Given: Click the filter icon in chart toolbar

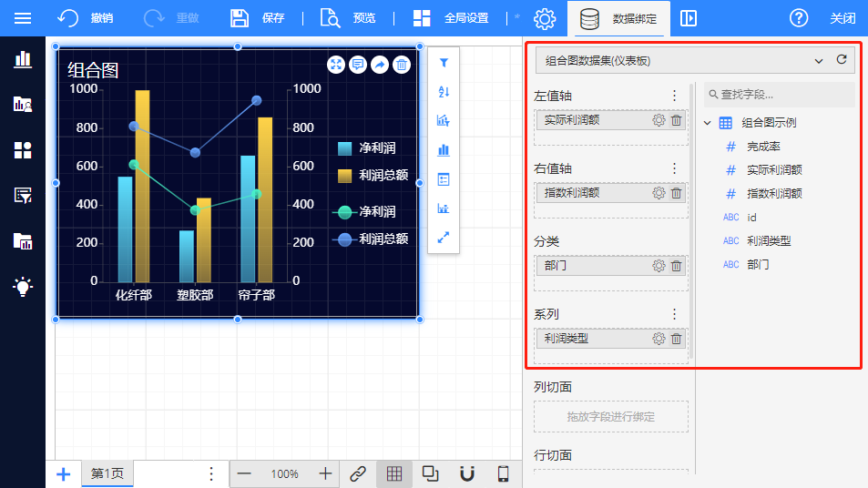Looking at the screenshot, I should click(x=444, y=63).
